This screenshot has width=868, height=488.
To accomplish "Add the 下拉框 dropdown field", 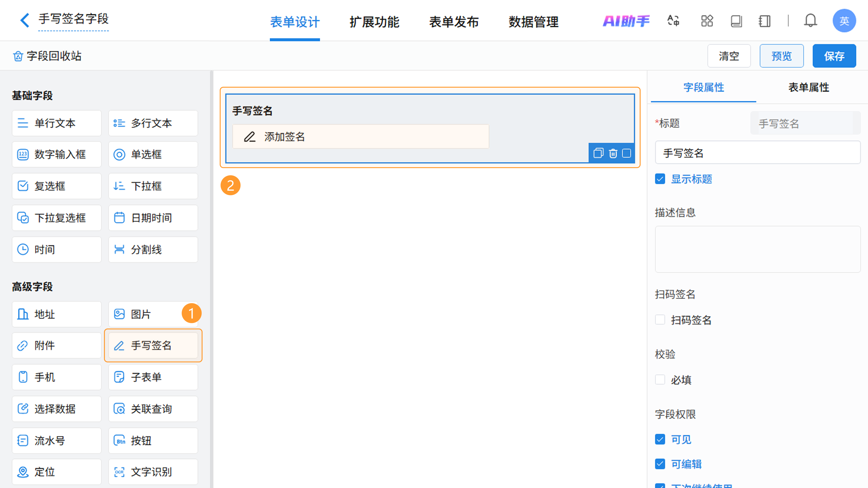I will (x=153, y=186).
